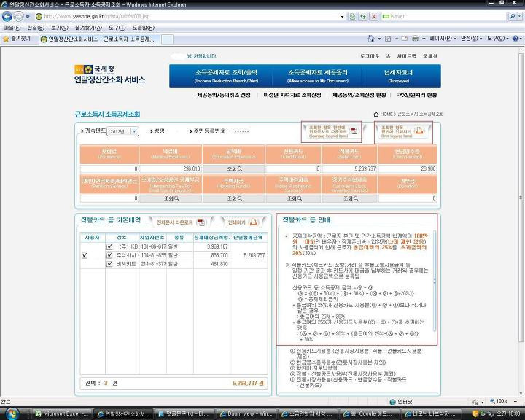Open a new blank browser tab
Screen dimensions: 525x420
click(167, 39)
